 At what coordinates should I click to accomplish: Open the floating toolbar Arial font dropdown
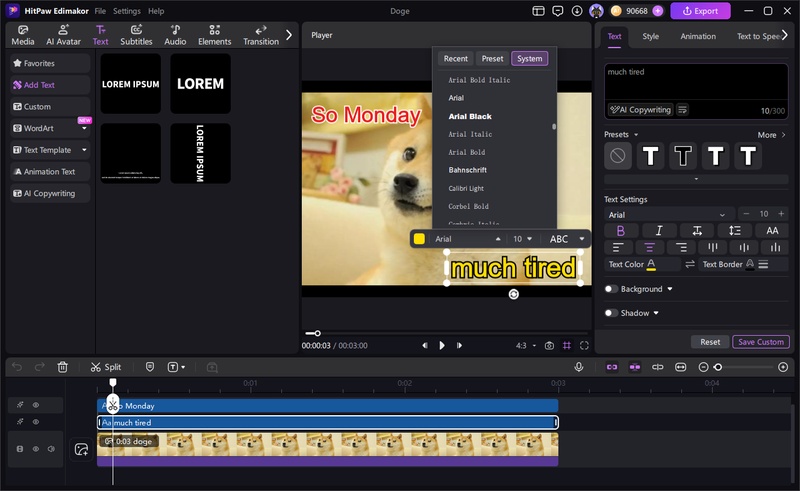pyautogui.click(x=468, y=239)
